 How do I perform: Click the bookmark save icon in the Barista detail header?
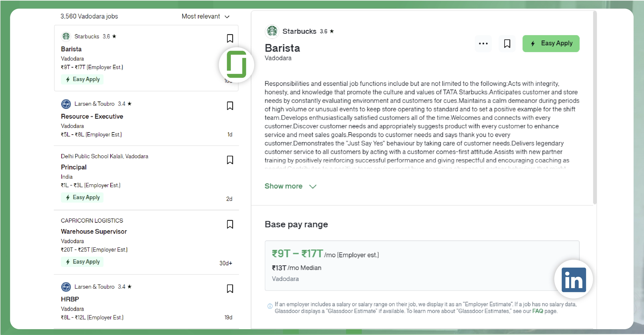click(507, 44)
